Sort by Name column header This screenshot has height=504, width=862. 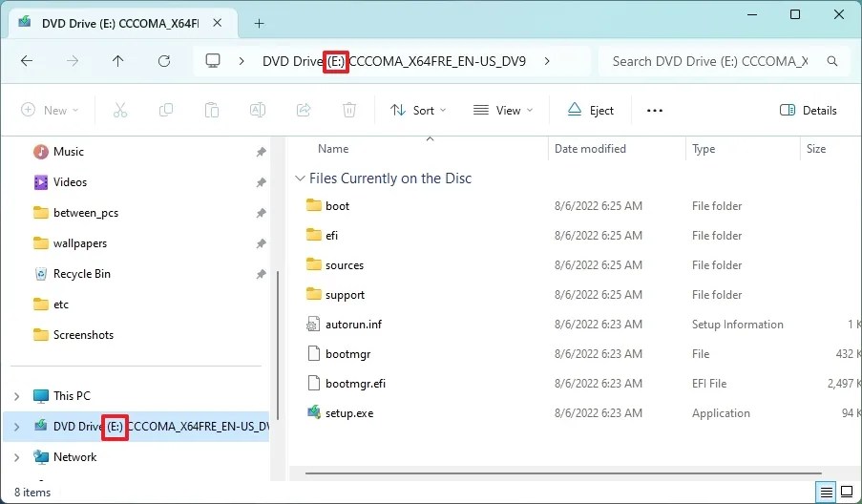(x=333, y=148)
